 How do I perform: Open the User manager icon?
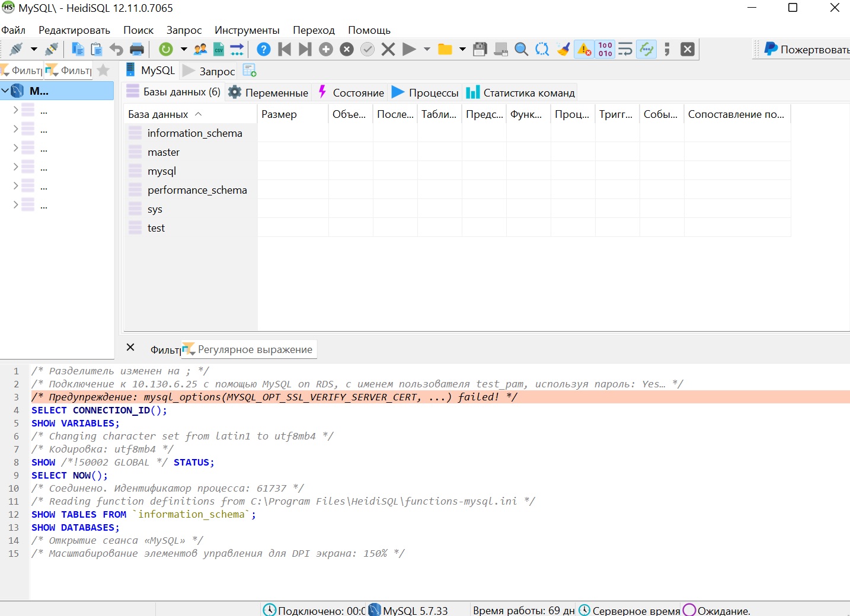click(x=200, y=50)
